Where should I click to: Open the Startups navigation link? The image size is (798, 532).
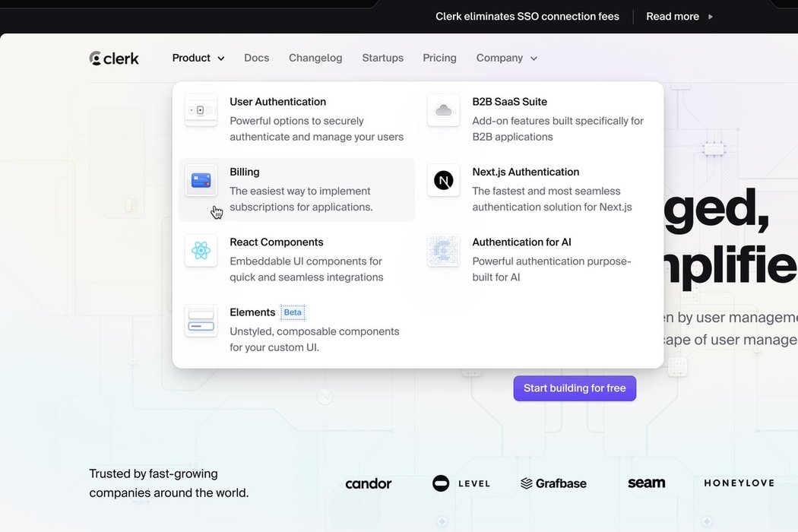tap(383, 58)
